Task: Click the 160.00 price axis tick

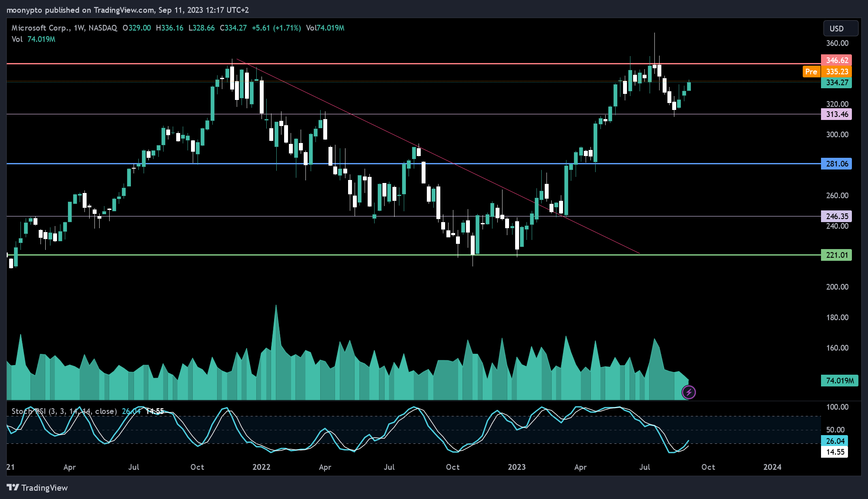Action: tap(837, 348)
